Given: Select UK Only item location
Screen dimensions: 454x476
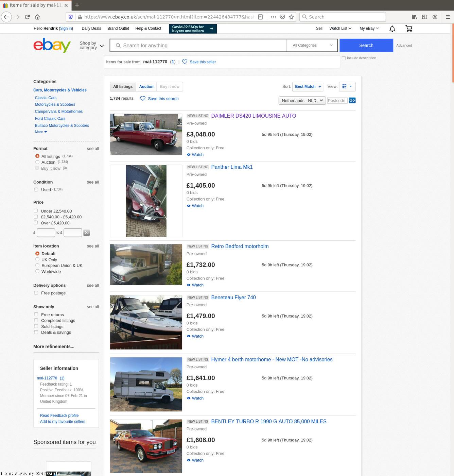Looking at the screenshot, I should tap(37, 259).
